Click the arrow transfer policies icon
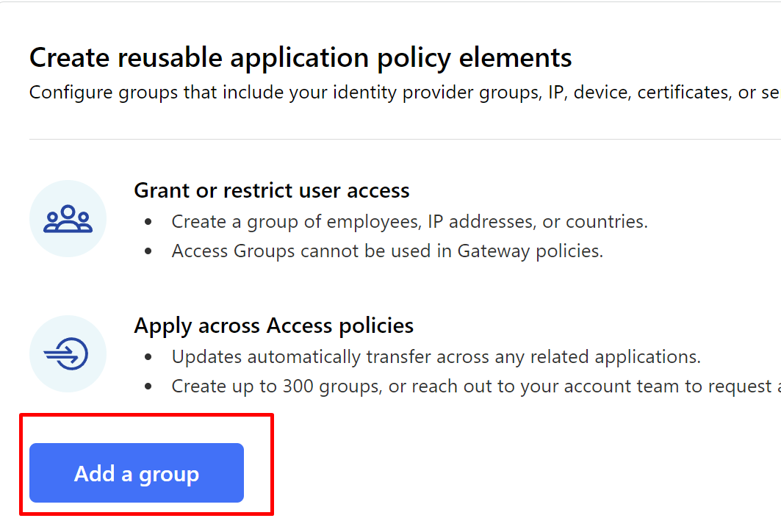This screenshot has width=781, height=532. [x=68, y=354]
